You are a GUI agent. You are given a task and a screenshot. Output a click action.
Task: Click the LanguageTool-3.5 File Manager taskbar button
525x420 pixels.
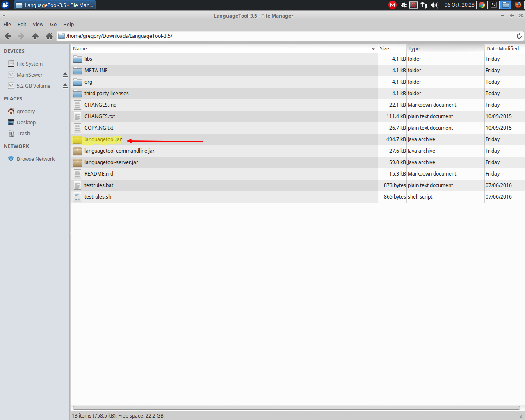point(55,5)
